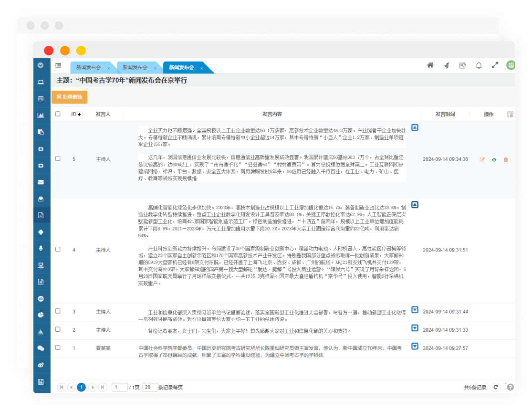Click the page number input field
The height and width of the screenshot is (410, 532).
point(119,387)
